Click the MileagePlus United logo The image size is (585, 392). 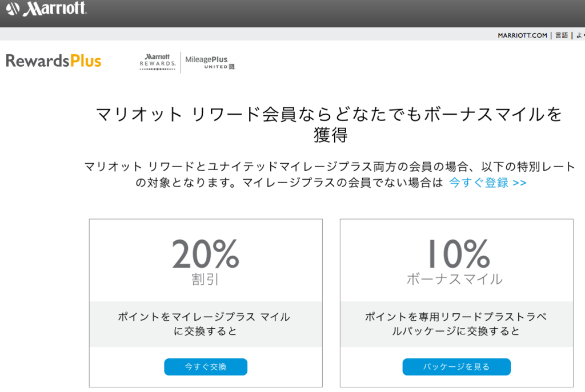pos(210,62)
